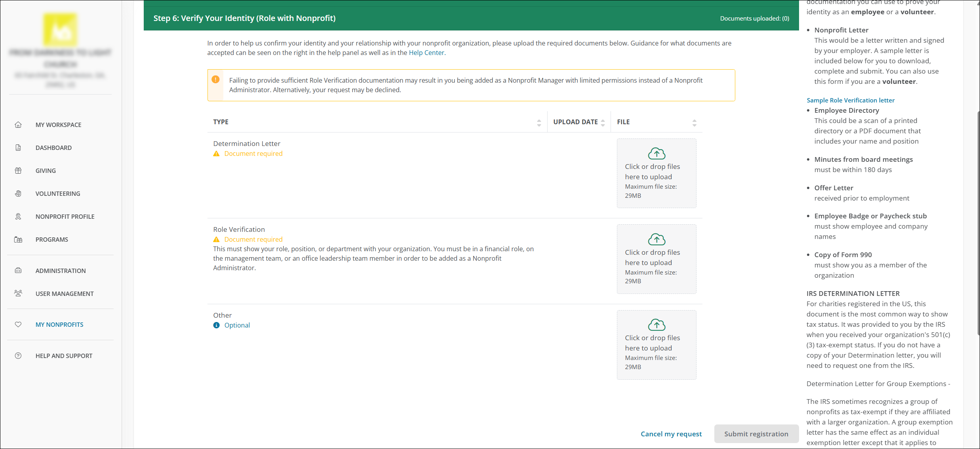The width and height of the screenshot is (980, 449).
Task: Open the Programs menu item
Action: pos(51,239)
